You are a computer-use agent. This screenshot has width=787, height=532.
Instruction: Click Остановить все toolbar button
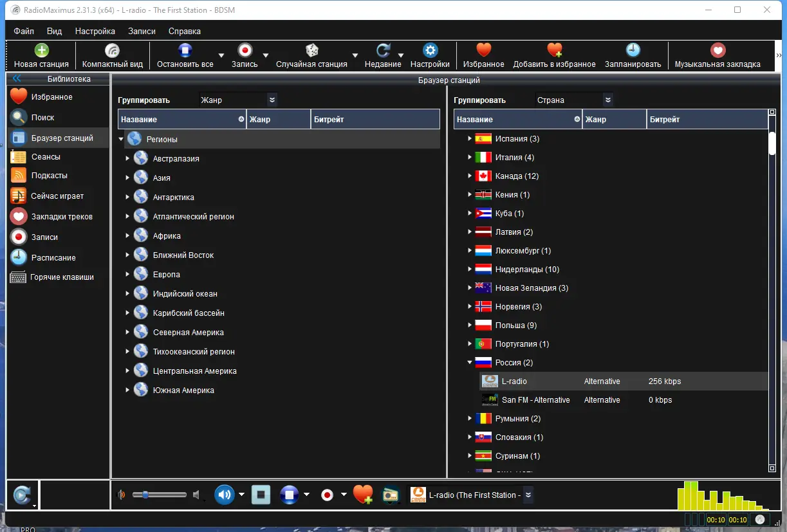[185, 56]
